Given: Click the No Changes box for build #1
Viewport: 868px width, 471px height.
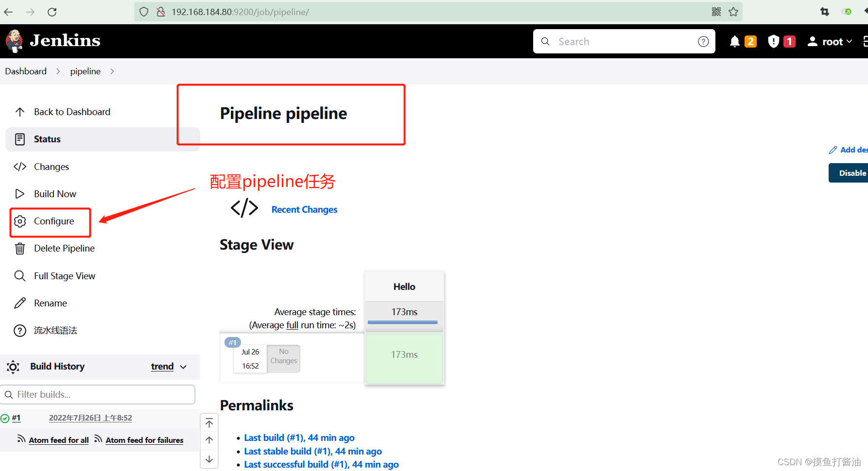Looking at the screenshot, I should coord(284,358).
